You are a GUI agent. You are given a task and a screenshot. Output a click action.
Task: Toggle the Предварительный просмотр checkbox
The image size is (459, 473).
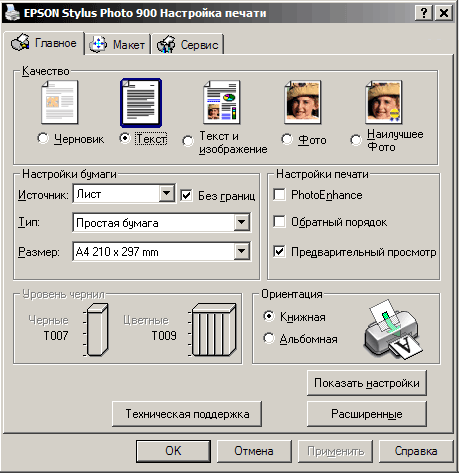pos(279,252)
